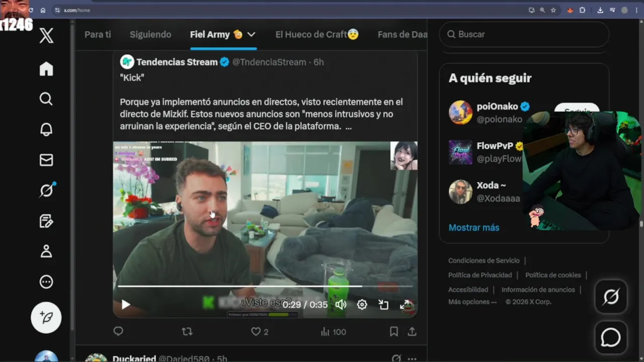Switch to Fans de Daa tab
This screenshot has width=644, height=362.
[402, 34]
